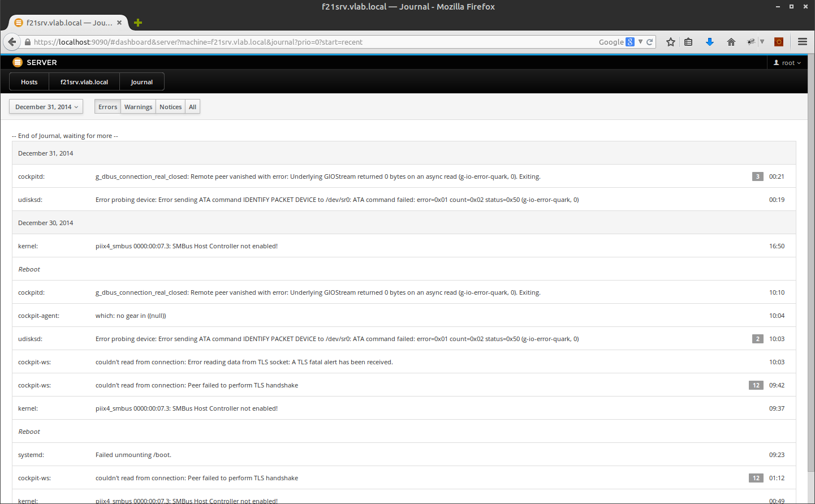This screenshot has height=504, width=815.
Task: Bookmark this page with the star icon
Action: 670,42
